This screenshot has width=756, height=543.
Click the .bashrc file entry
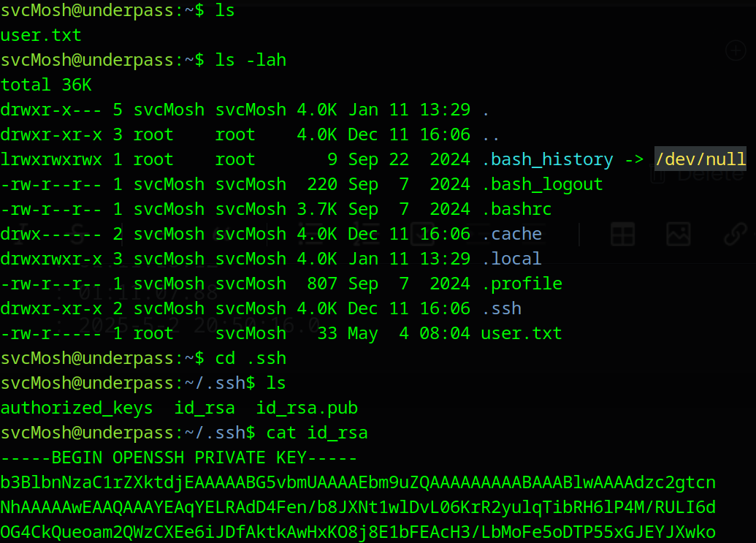coord(517,208)
